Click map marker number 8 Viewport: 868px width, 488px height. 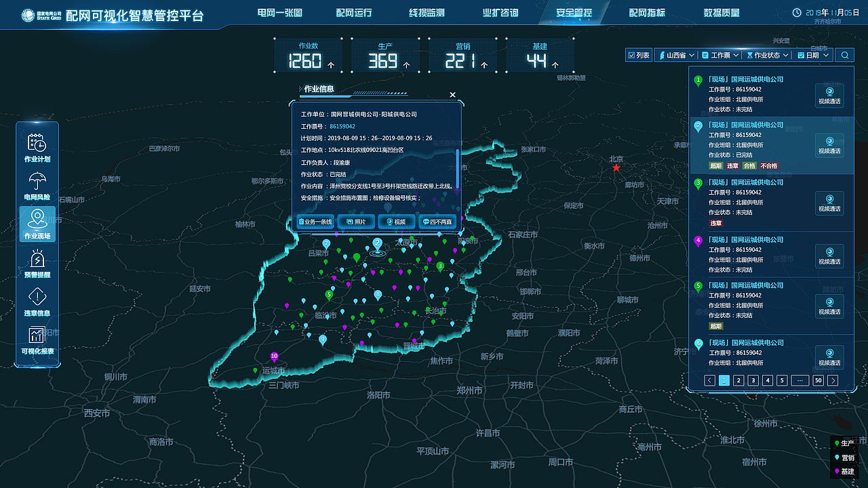pos(378,295)
